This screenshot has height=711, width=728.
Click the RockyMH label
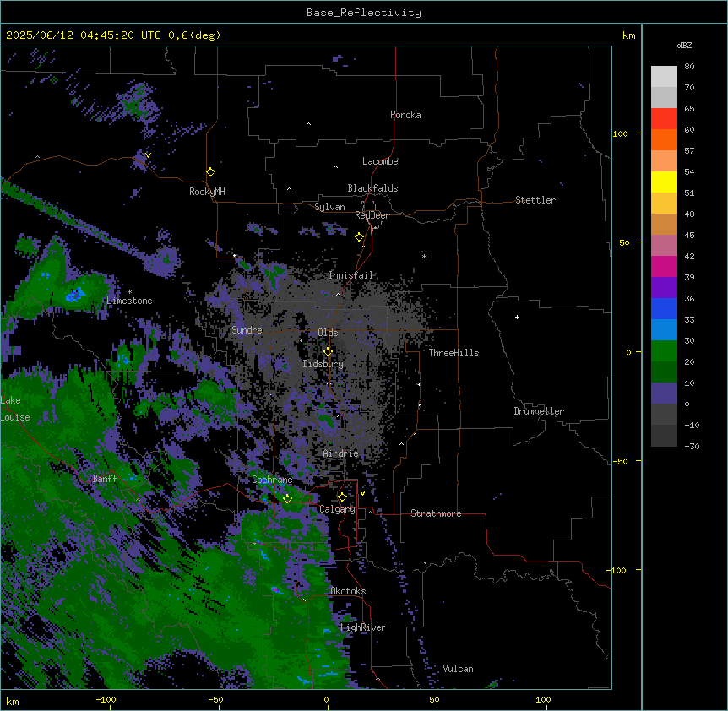point(207,192)
